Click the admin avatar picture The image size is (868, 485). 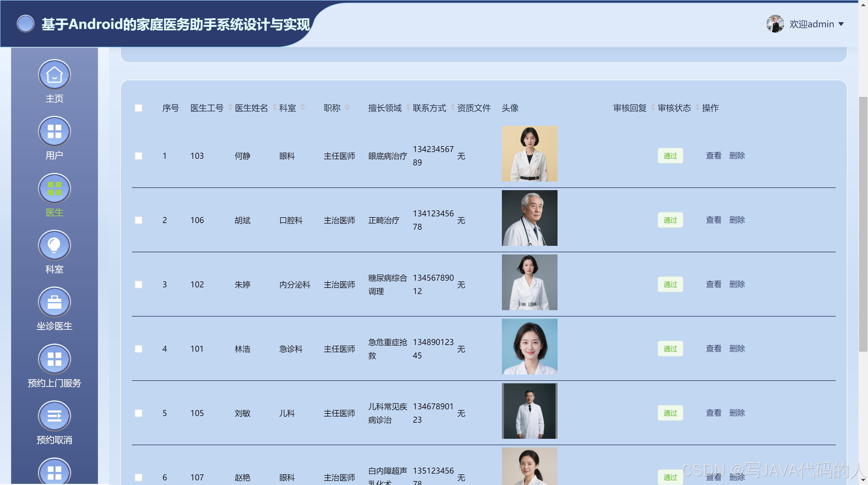[x=775, y=24]
